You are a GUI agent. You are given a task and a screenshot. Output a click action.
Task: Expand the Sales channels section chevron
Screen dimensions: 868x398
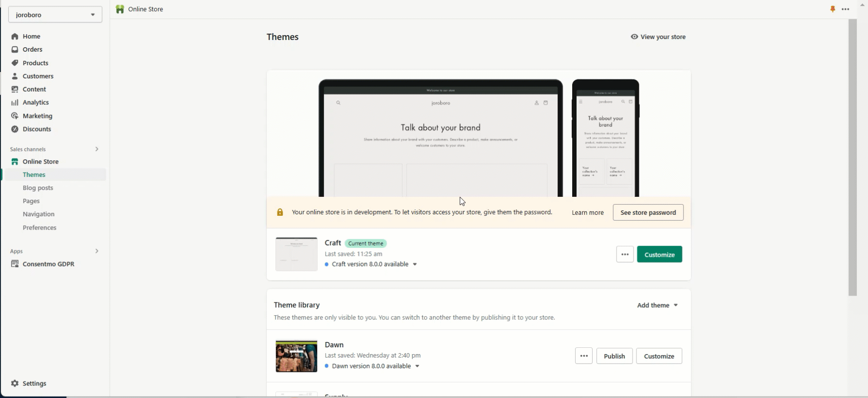[96, 149]
